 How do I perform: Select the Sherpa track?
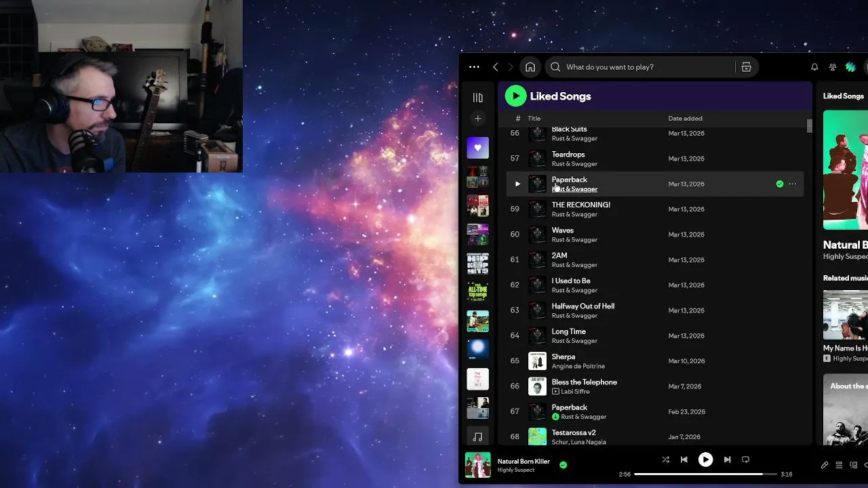pos(564,357)
